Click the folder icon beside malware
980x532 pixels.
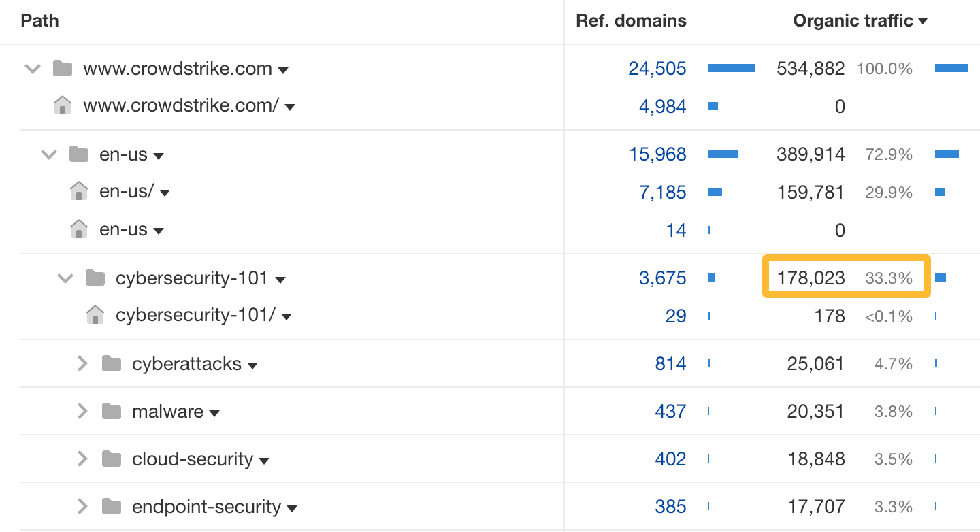111,411
